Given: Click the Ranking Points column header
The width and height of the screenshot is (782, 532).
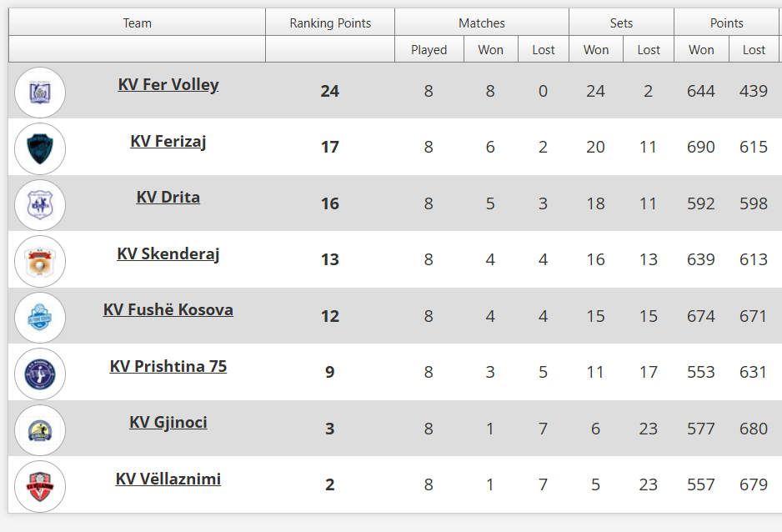Looking at the screenshot, I should click(330, 23).
